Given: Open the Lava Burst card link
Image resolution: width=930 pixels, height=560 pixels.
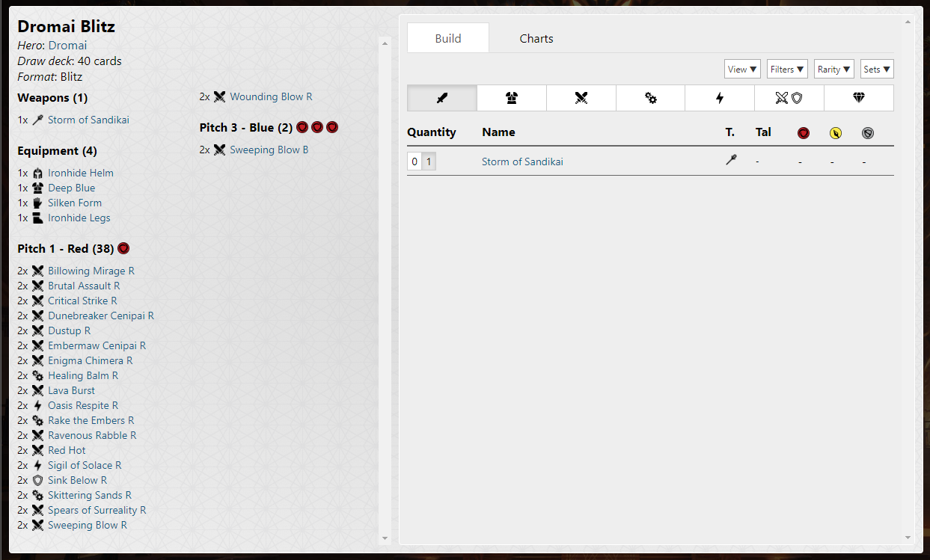Looking at the screenshot, I should pos(72,390).
